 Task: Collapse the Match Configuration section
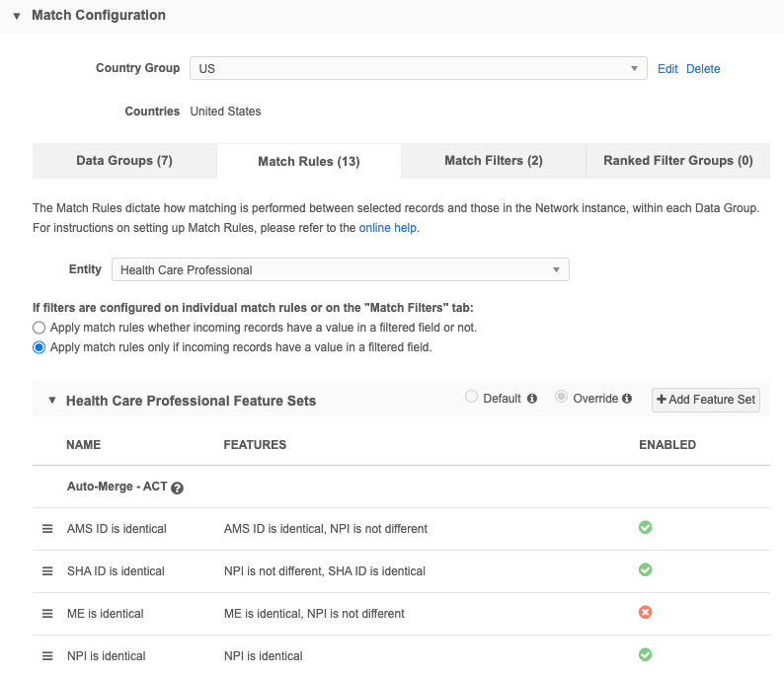(17, 16)
